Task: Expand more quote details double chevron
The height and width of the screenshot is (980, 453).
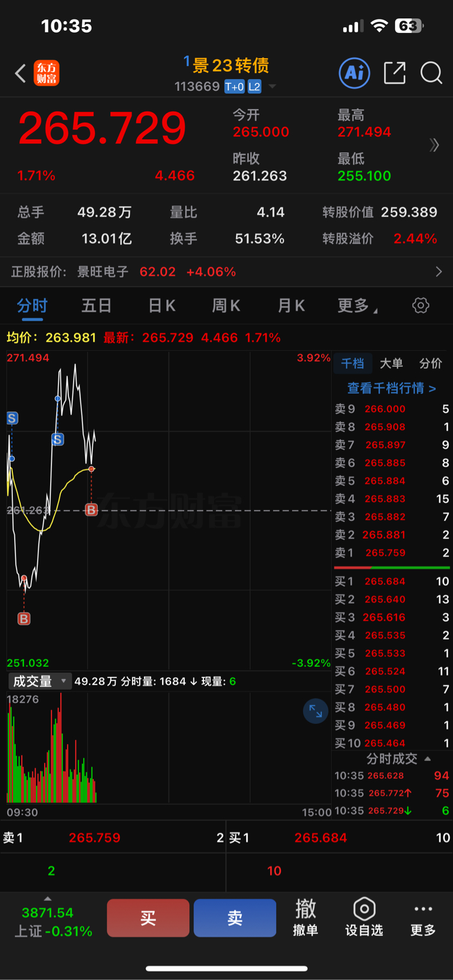Action: pyautogui.click(x=435, y=145)
